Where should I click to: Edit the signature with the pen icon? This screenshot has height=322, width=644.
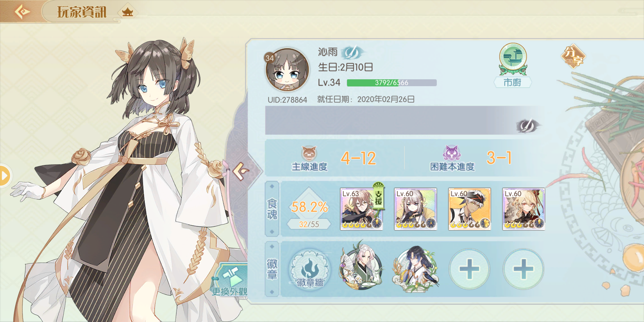click(x=528, y=126)
